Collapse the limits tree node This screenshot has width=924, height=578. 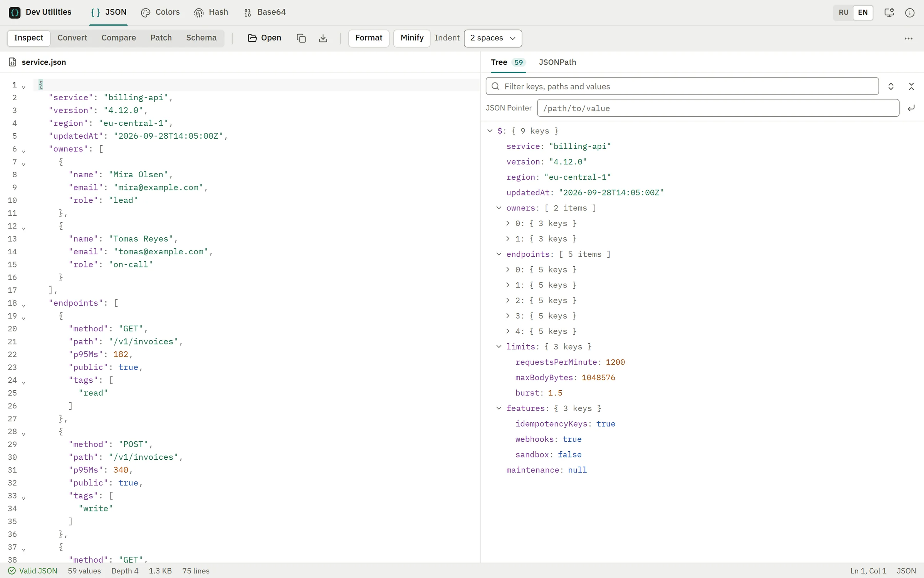pyautogui.click(x=499, y=346)
